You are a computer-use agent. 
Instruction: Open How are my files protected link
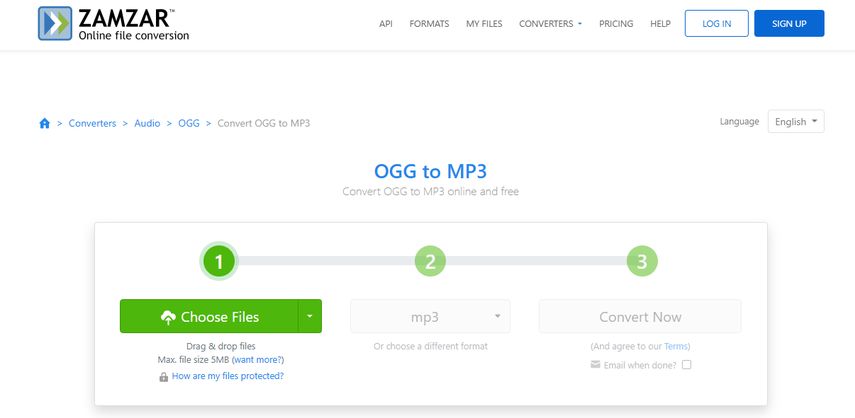(x=228, y=376)
